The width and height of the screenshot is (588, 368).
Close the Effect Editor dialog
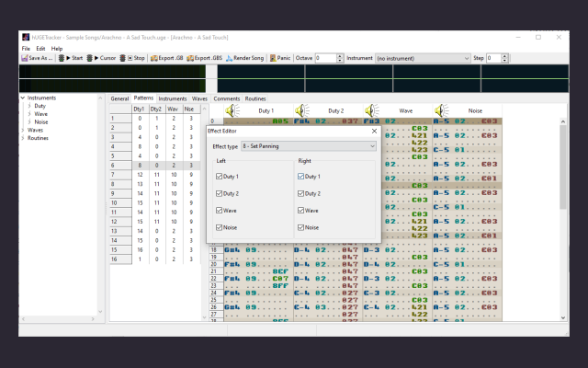pos(374,131)
